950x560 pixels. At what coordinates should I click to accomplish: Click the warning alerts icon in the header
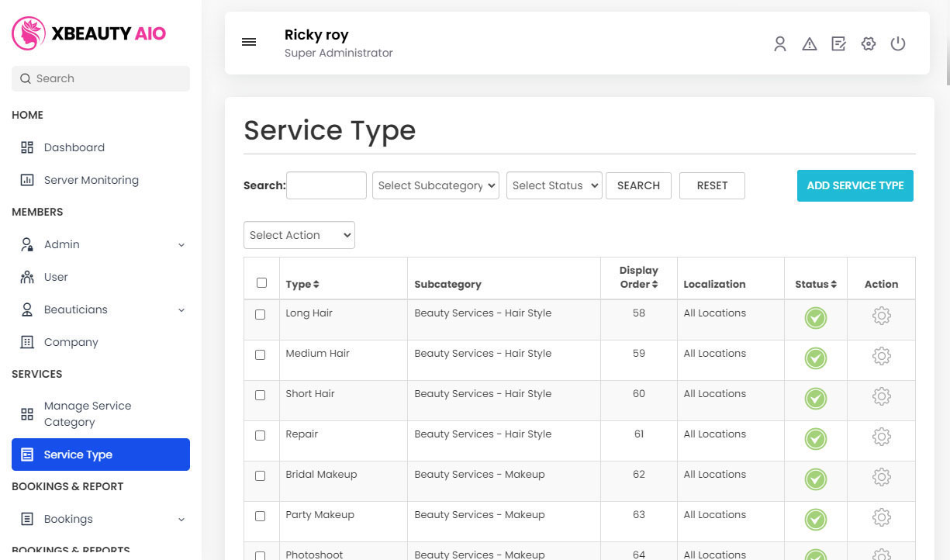810,44
